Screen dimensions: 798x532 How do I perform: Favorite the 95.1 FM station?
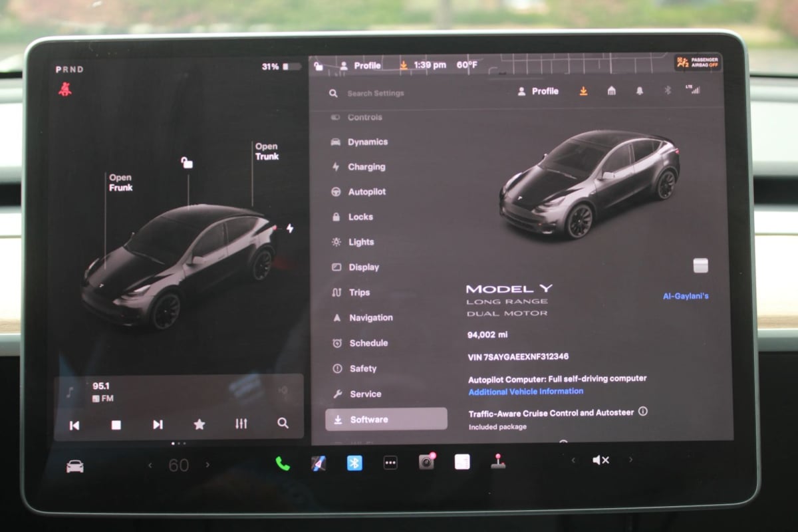click(x=199, y=424)
